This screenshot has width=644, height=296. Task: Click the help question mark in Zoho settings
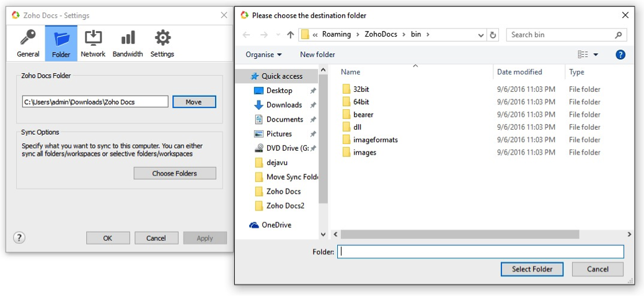click(x=19, y=238)
